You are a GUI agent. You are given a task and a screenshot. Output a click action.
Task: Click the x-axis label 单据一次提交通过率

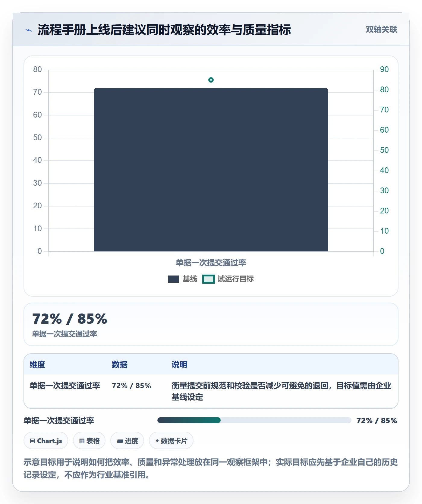(211, 263)
